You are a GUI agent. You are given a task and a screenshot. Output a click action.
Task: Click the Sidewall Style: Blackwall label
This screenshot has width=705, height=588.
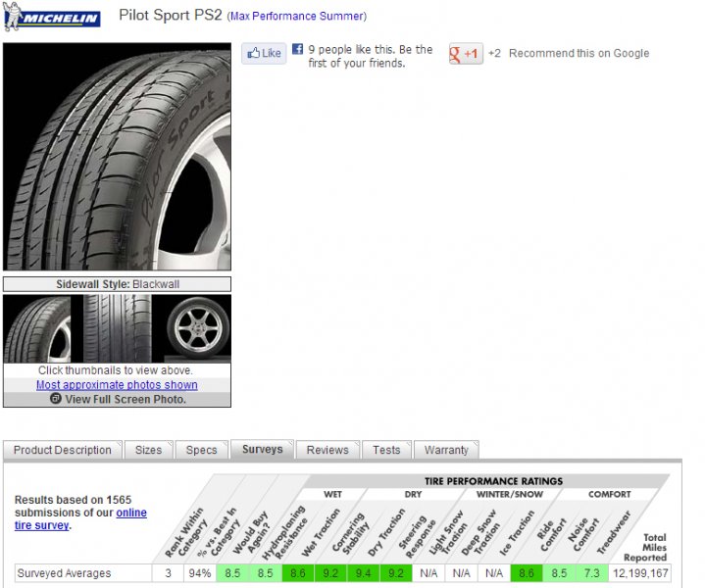pos(118,284)
